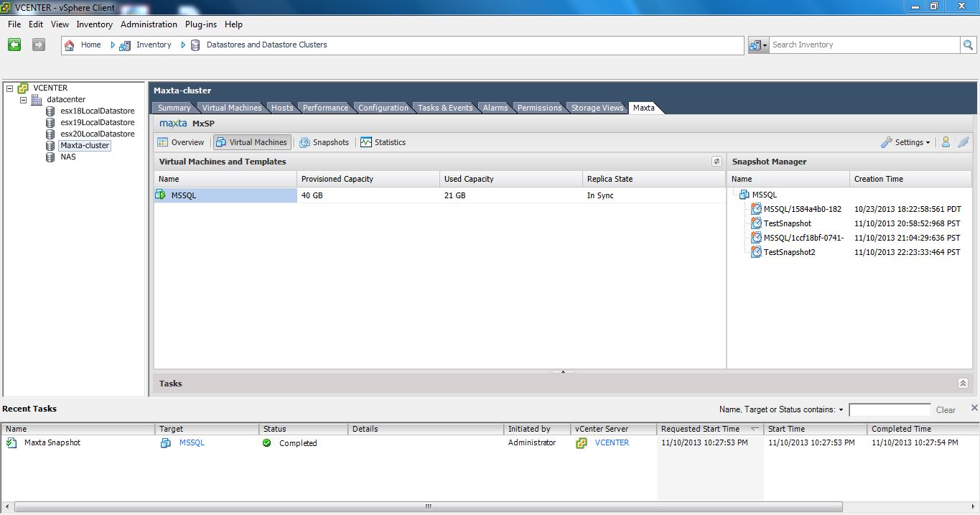Image resolution: width=980 pixels, height=515 pixels.
Task: Click the Clear filter button
Action: (x=946, y=410)
